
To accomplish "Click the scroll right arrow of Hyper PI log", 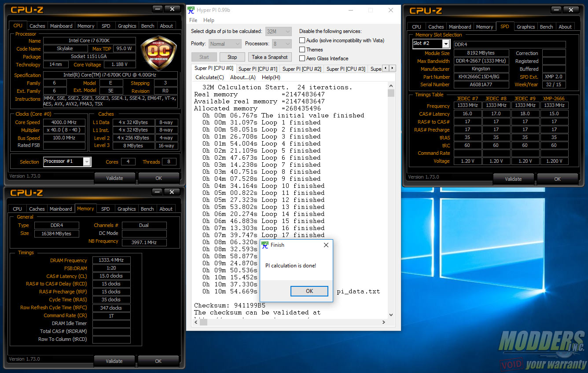I will 384,322.
